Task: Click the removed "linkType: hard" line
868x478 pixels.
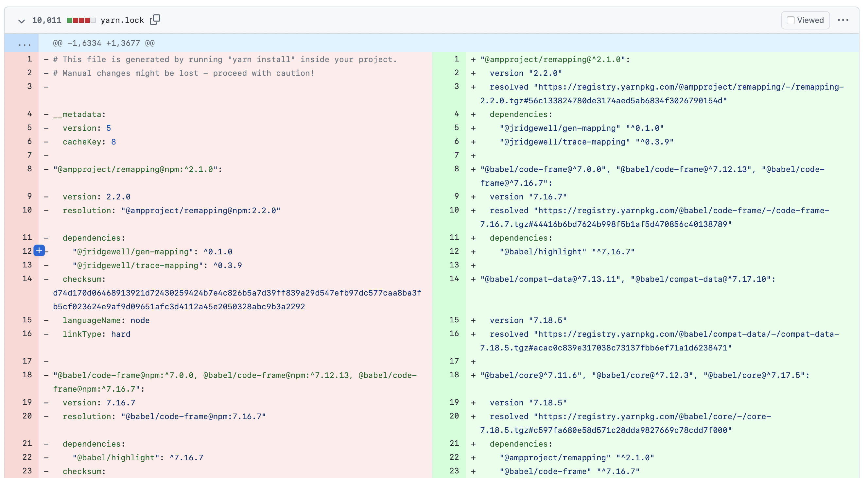Action: tap(96, 334)
